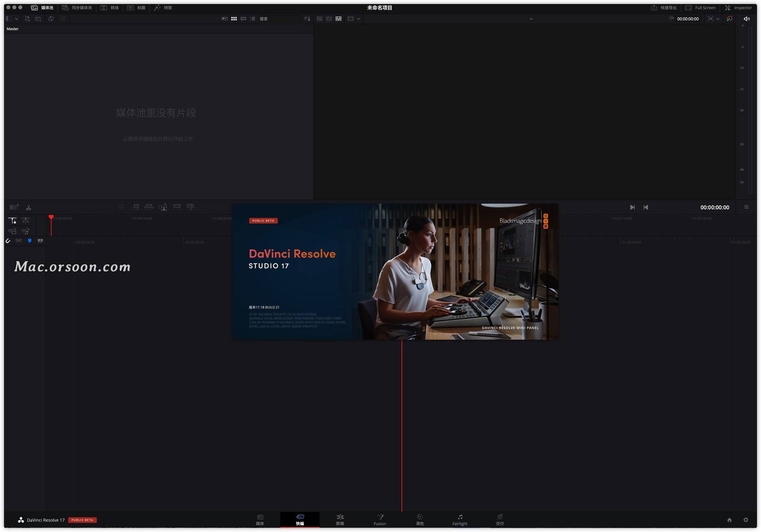Viewport: 761px width, 532px height.
Task: Switch to the Fairlight page
Action: click(x=460, y=520)
